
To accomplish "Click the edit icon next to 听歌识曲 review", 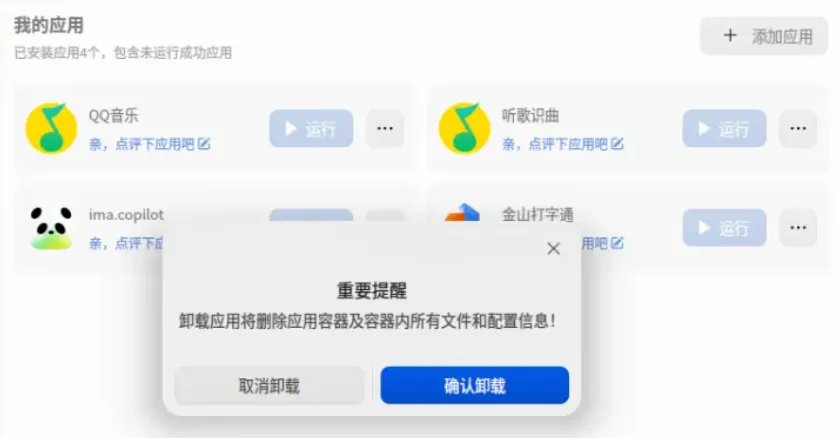I will coord(617,144).
